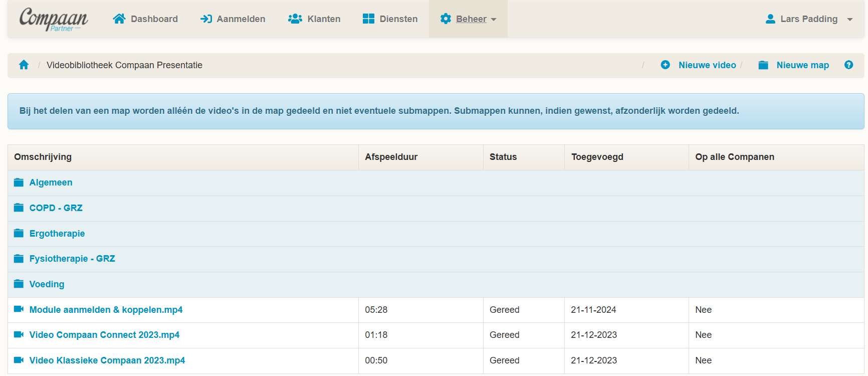
Task: Click the video icon for Module aanmelden & koppelen
Action: click(x=19, y=309)
